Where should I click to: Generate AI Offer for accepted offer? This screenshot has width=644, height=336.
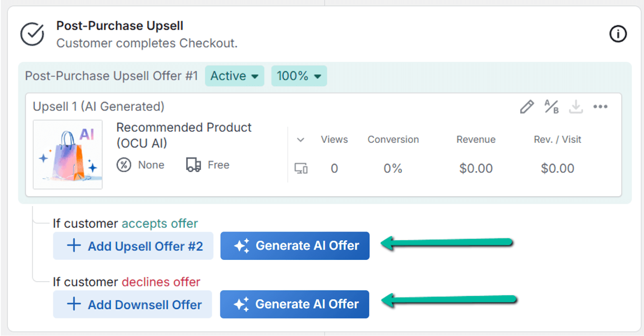click(x=295, y=246)
